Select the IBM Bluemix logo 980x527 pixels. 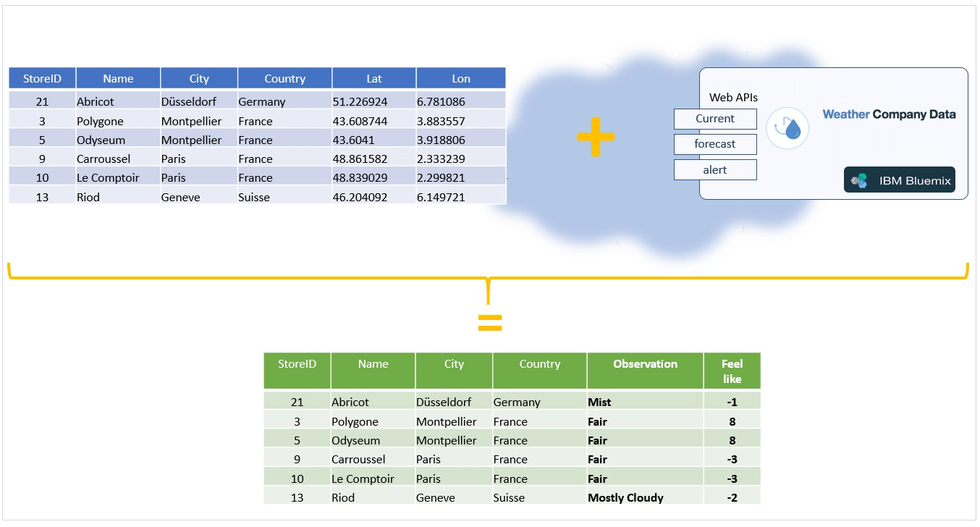pyautogui.click(x=899, y=180)
